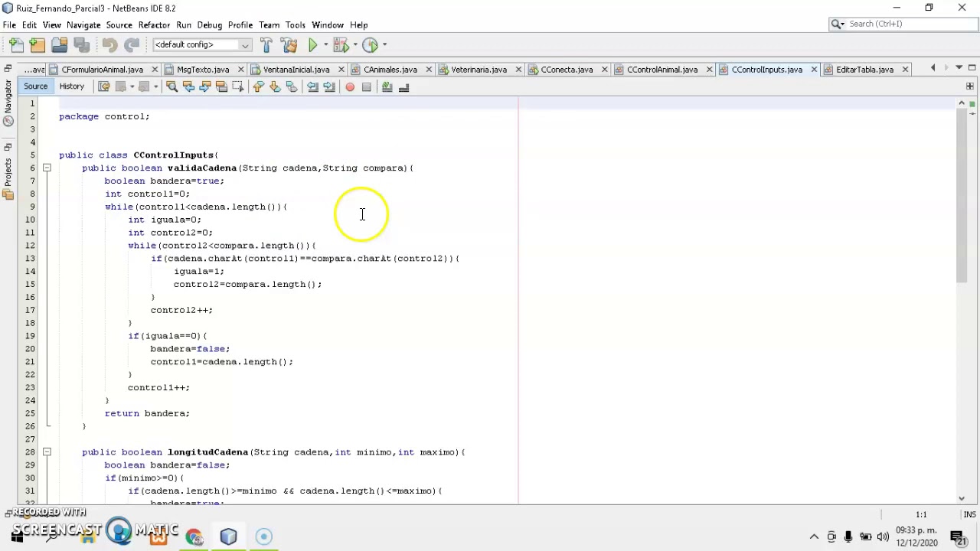Use the Find Next Occurrence icon
This screenshot has width=980, height=551.
click(x=205, y=86)
